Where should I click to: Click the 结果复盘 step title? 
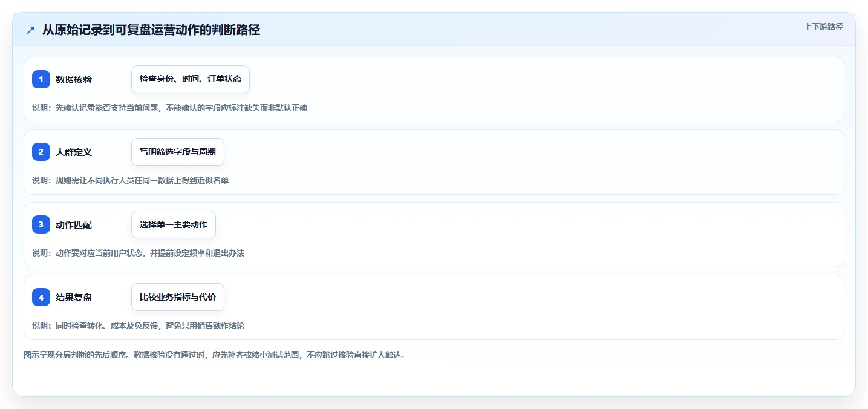pyautogui.click(x=74, y=297)
